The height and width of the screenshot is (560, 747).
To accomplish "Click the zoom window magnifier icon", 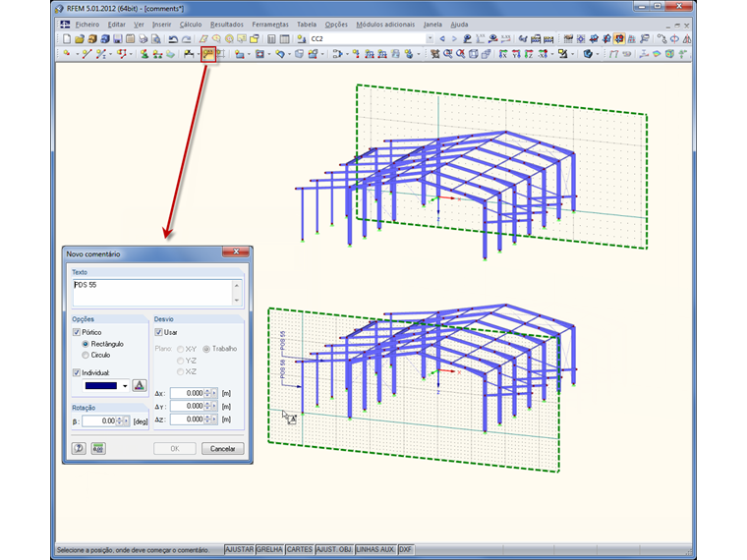I will [448, 54].
